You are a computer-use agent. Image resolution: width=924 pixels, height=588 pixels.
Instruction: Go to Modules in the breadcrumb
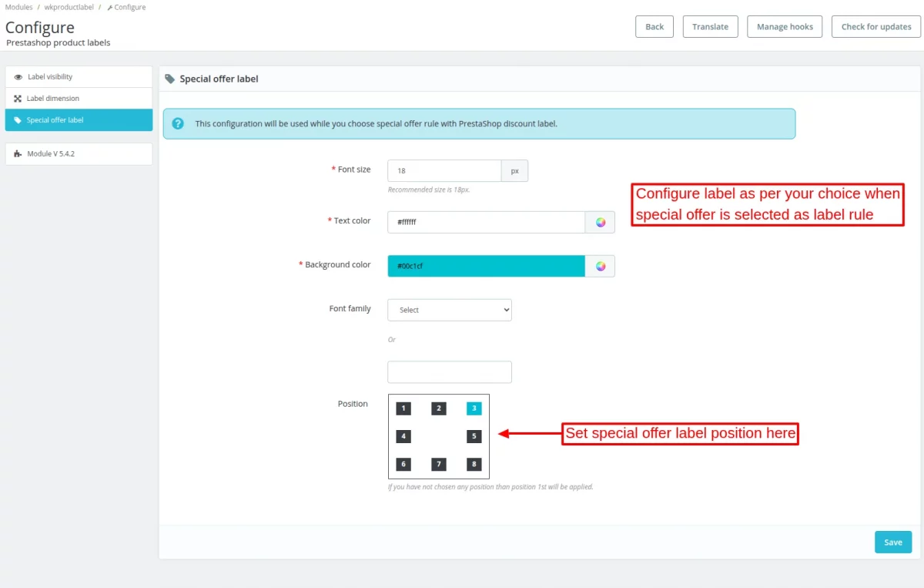18,7
